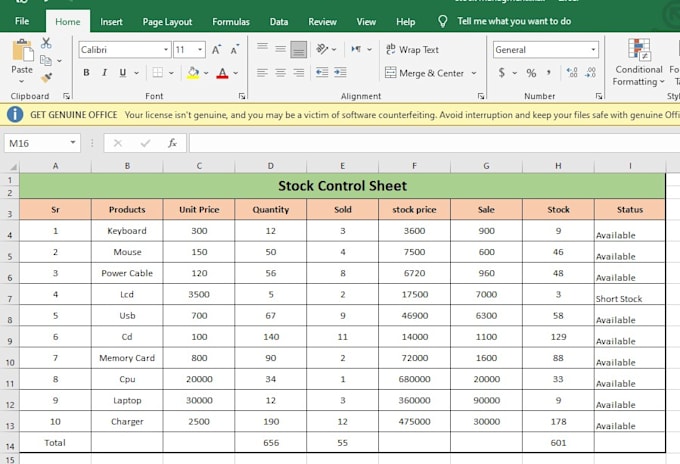This screenshot has width=680, height=464.
Task: Click the Insert Function fx button
Action: [172, 143]
